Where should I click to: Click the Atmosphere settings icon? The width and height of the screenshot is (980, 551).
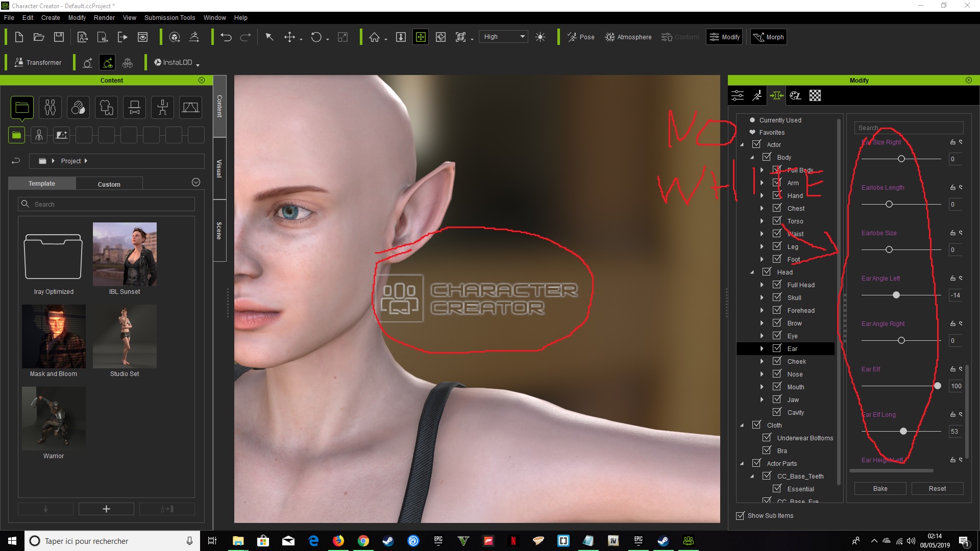pos(609,37)
